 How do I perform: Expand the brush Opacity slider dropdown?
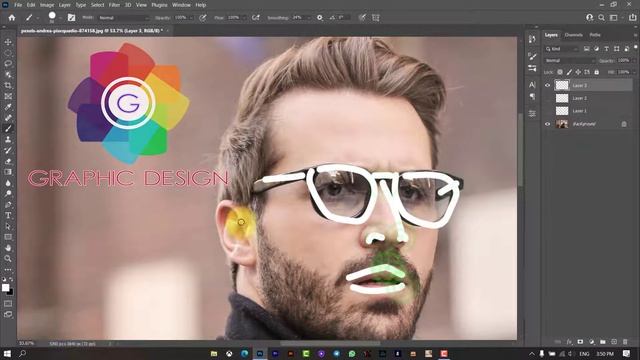point(191,18)
